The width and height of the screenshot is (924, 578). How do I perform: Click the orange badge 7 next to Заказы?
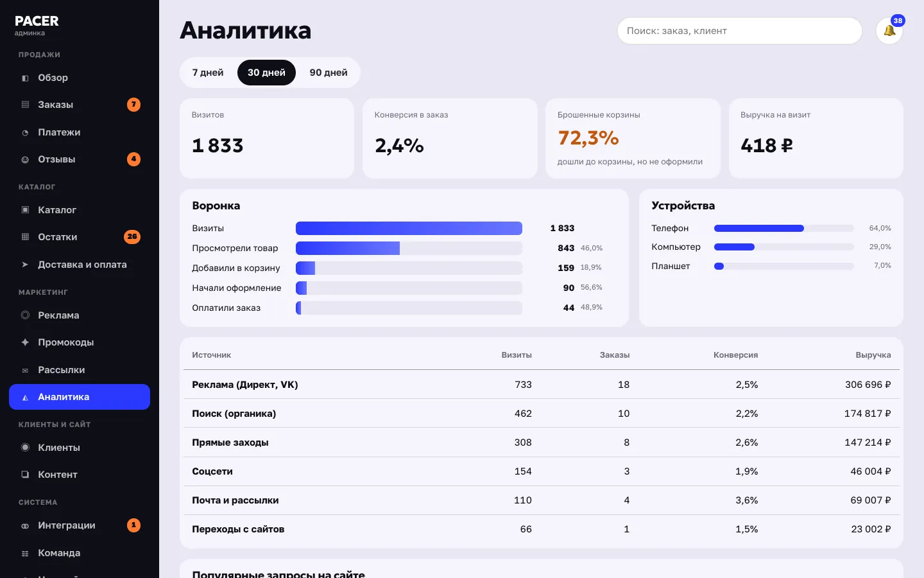coord(133,105)
